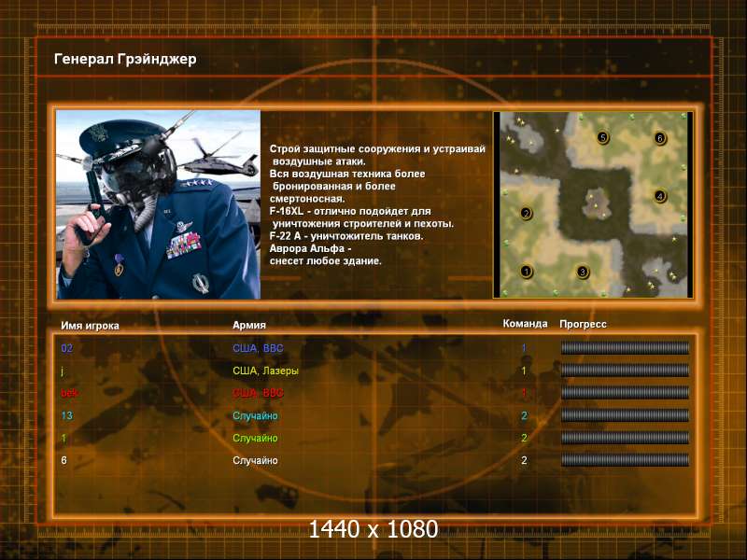Click player name '13'

[66, 415]
